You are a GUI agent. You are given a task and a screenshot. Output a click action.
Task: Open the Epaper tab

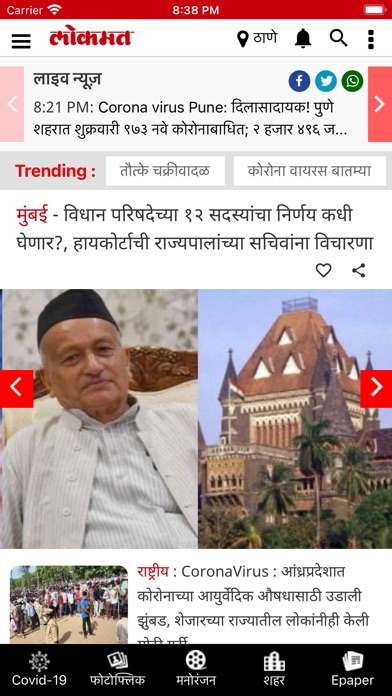pyautogui.click(x=353, y=669)
